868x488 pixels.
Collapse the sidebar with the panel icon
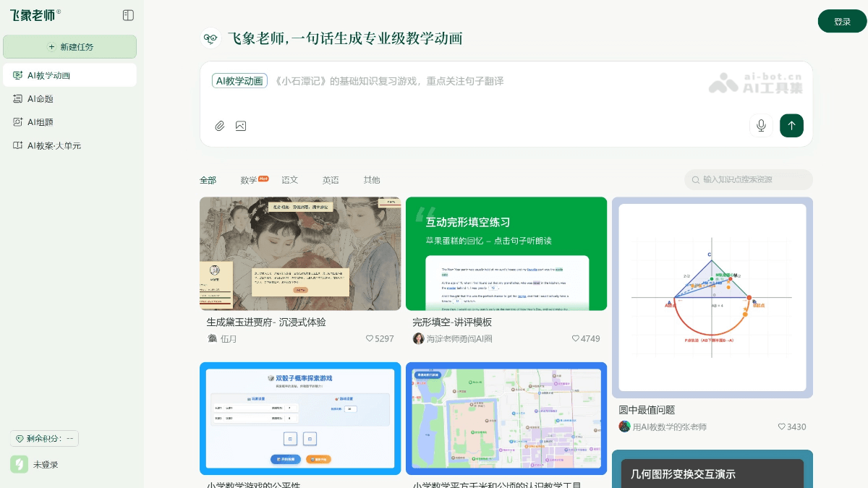128,14
